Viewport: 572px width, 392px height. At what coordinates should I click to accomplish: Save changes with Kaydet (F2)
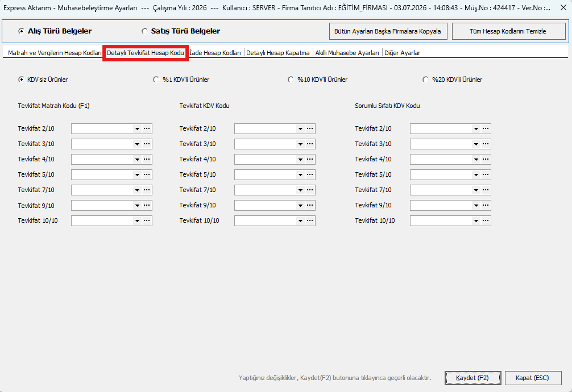(472, 378)
